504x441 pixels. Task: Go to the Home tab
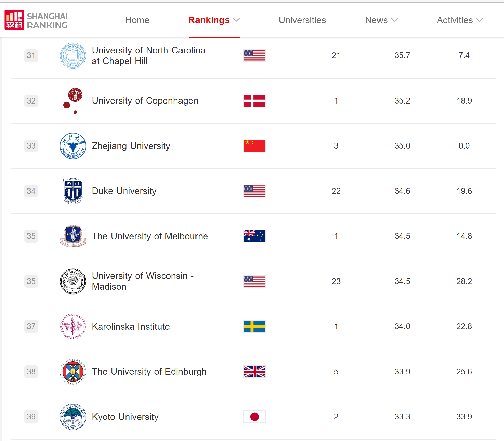[137, 20]
